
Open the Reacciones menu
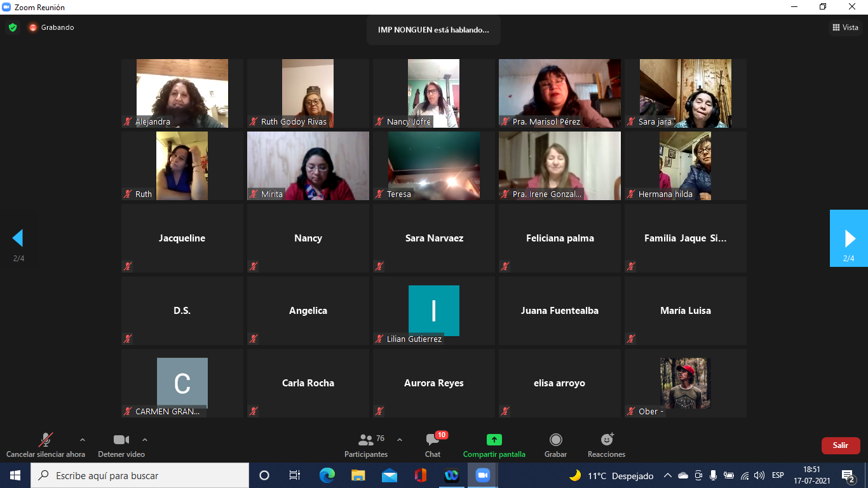click(606, 445)
